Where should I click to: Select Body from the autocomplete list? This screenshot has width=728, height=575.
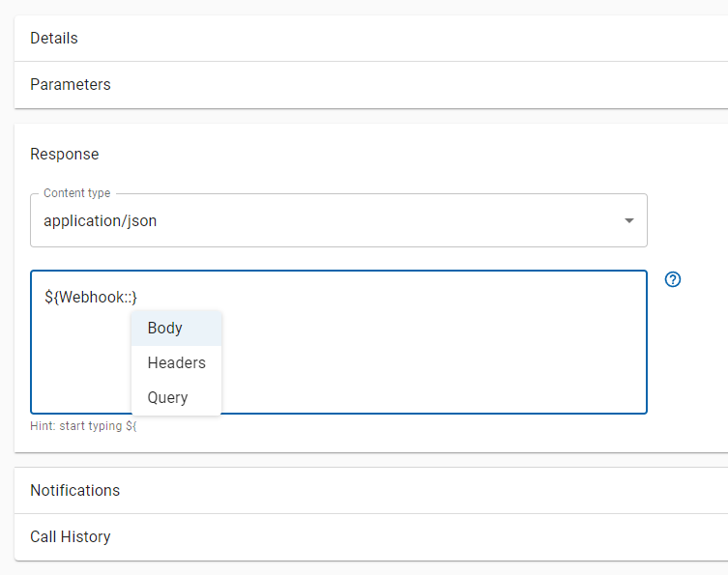pos(165,329)
